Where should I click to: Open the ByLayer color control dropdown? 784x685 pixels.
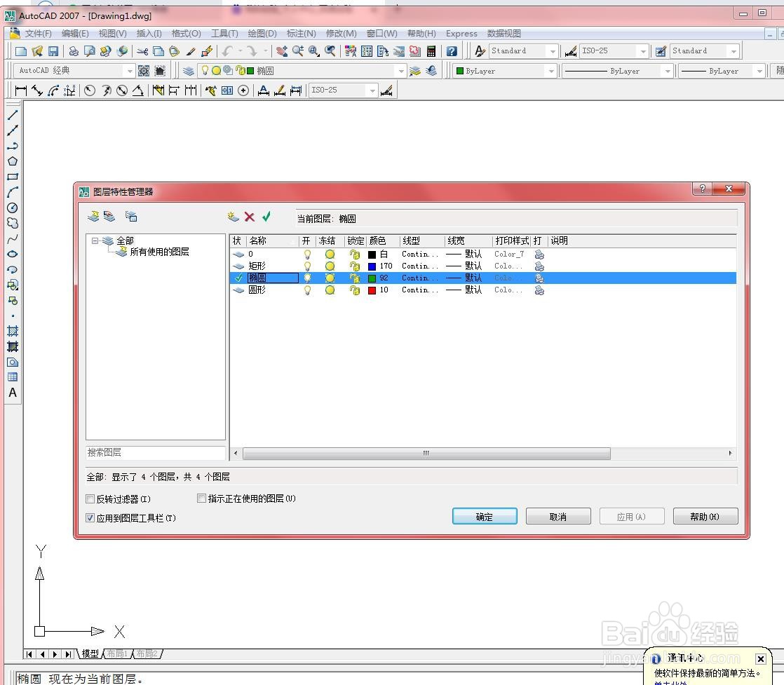tap(551, 71)
